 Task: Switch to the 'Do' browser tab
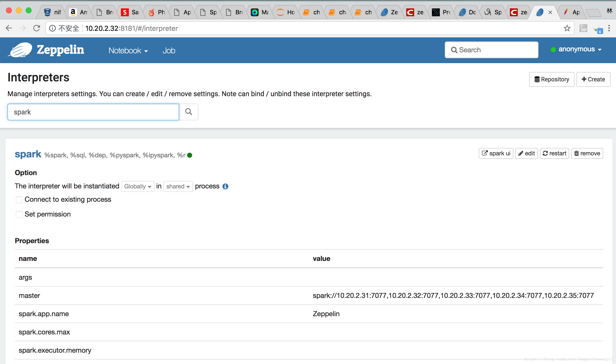click(x=467, y=12)
